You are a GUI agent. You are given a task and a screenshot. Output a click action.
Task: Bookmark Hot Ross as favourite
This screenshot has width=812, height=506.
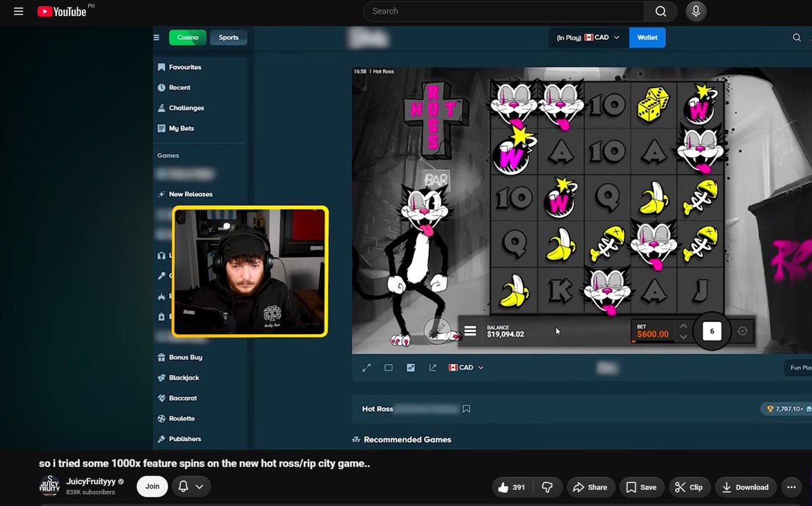466,409
